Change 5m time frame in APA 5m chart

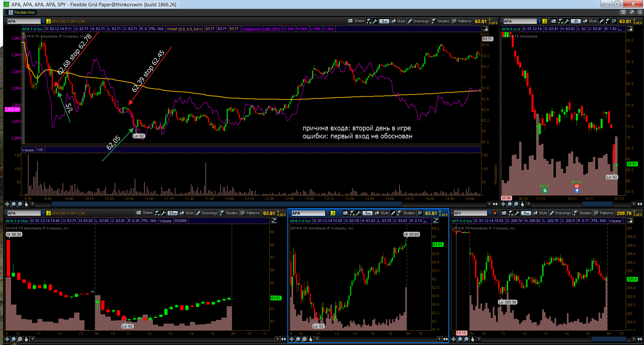click(x=368, y=213)
